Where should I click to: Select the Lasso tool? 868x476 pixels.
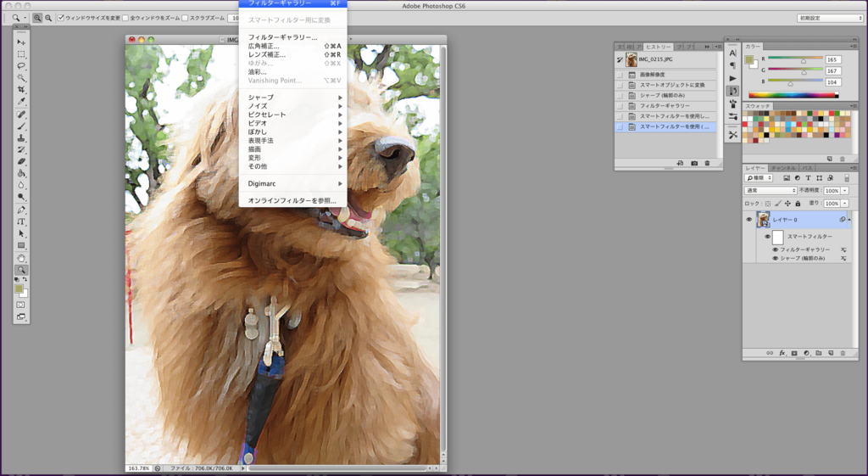(21, 66)
